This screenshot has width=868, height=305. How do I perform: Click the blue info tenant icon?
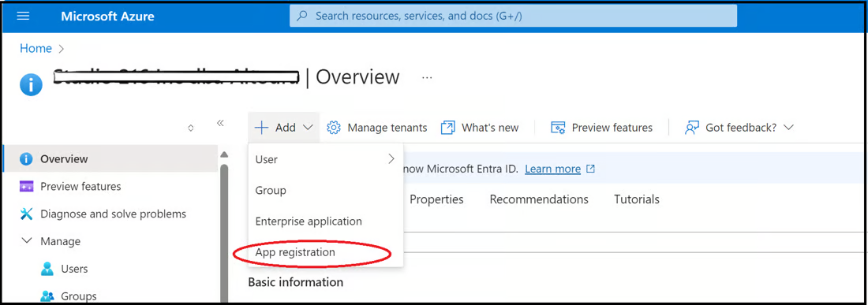pos(31,85)
